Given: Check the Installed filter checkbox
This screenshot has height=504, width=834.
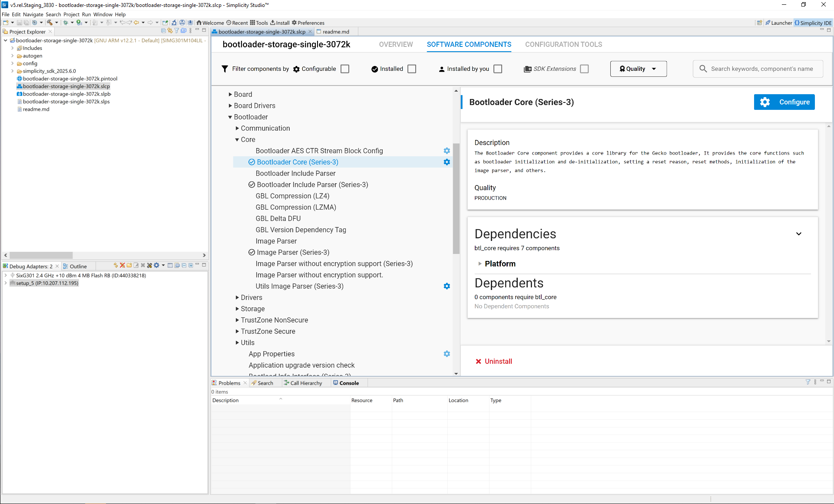Looking at the screenshot, I should coord(412,69).
